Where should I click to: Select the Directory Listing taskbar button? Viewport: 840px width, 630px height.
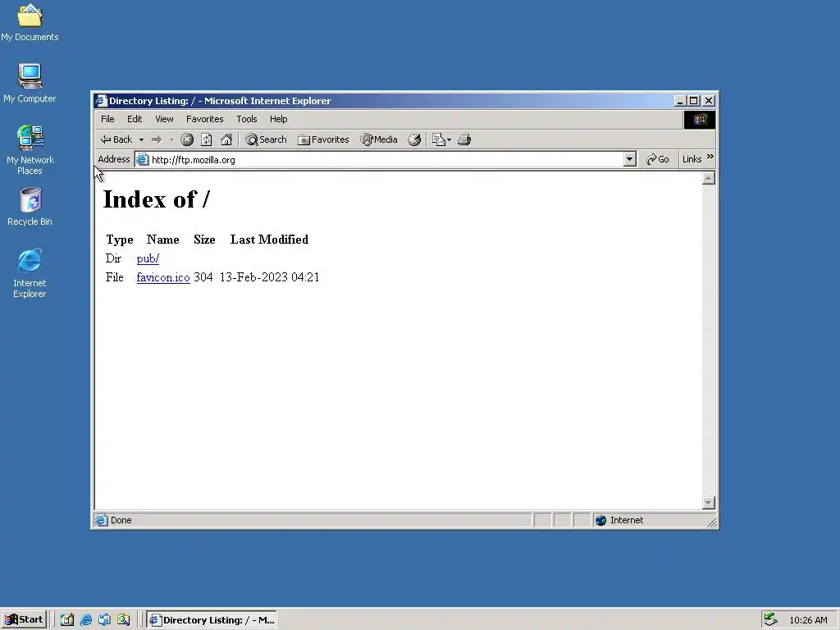tap(212, 620)
